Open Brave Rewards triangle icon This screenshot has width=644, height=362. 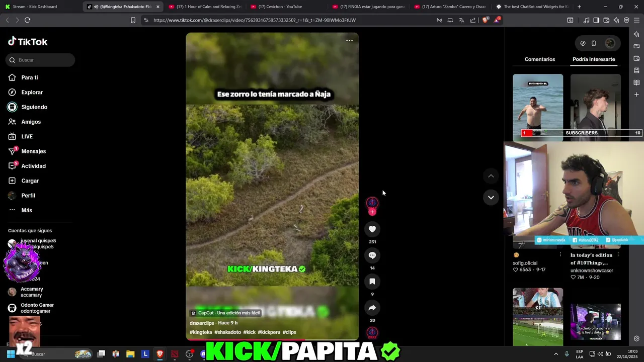click(497, 20)
